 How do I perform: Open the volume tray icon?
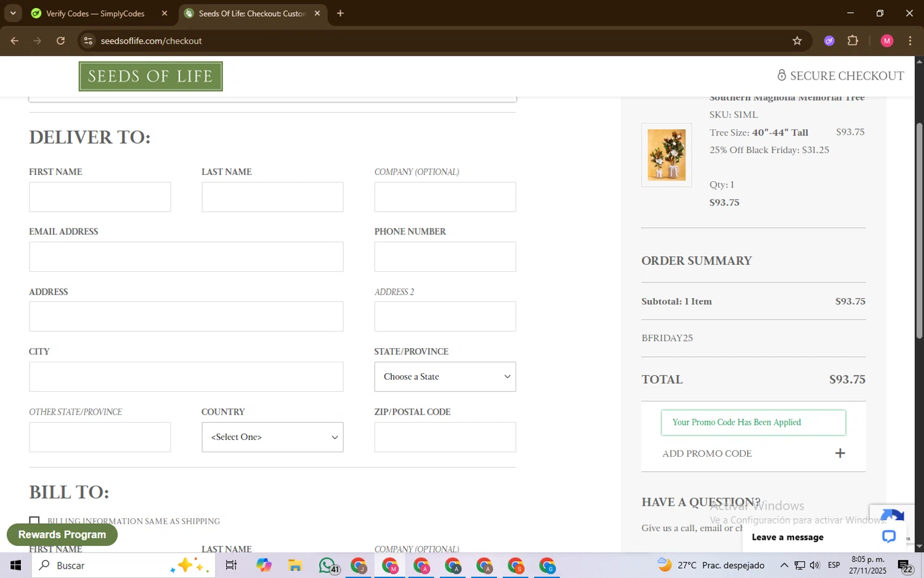click(x=815, y=566)
